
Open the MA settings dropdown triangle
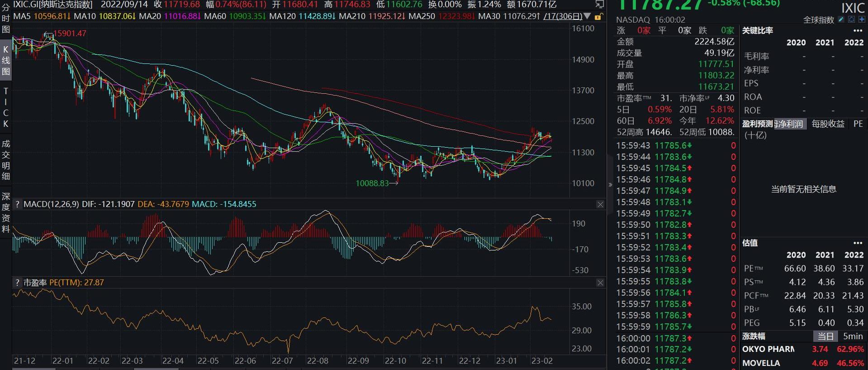tap(587, 16)
